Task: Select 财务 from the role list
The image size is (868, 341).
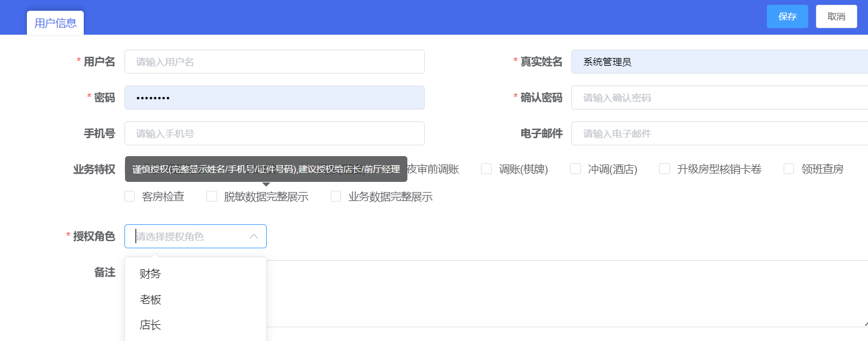Action: [150, 274]
